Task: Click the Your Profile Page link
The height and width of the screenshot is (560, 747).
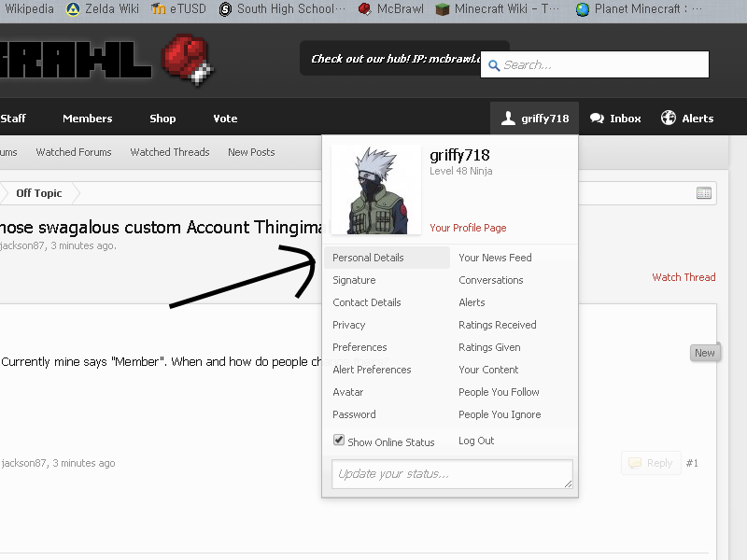Action: [468, 228]
